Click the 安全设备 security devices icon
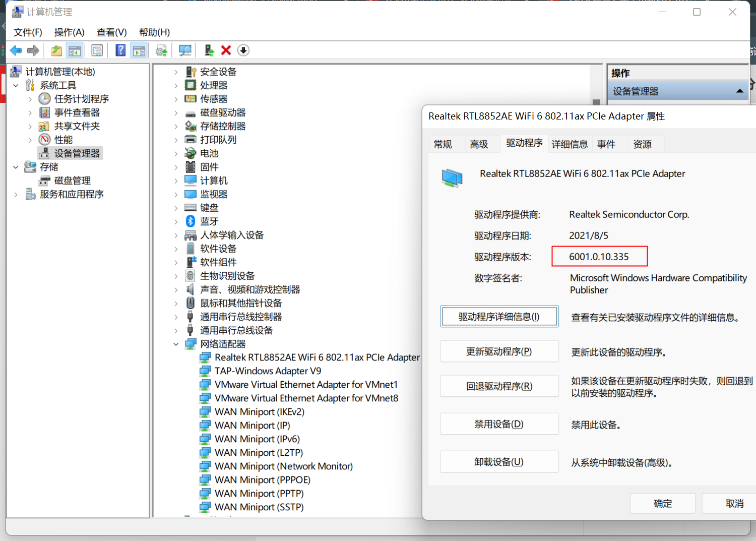This screenshot has width=756, height=541. coord(191,72)
